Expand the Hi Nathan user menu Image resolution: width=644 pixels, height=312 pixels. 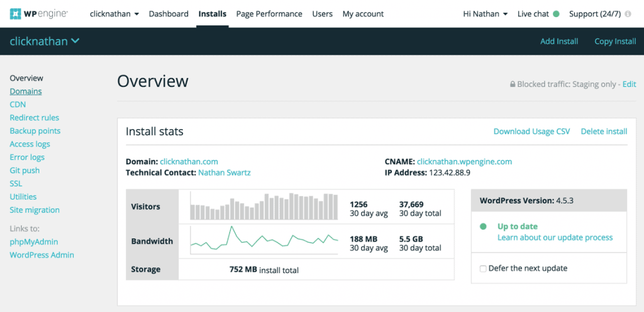485,14
